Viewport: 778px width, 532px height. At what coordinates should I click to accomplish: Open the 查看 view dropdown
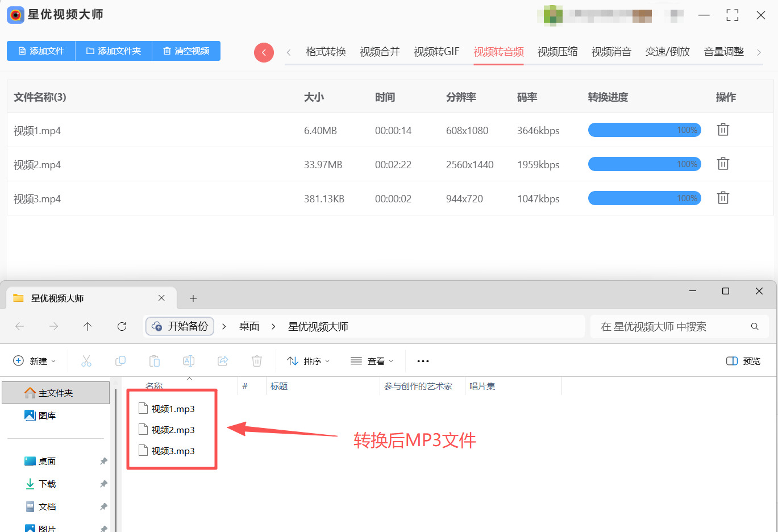point(372,361)
